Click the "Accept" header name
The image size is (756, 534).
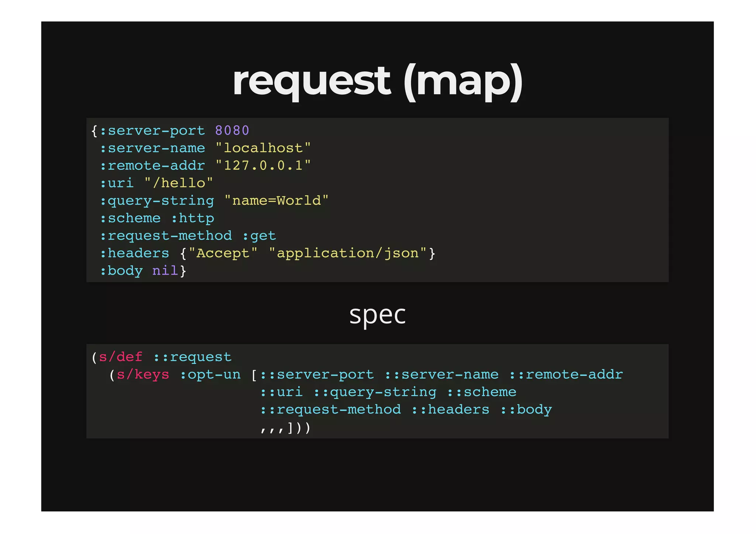223,254
